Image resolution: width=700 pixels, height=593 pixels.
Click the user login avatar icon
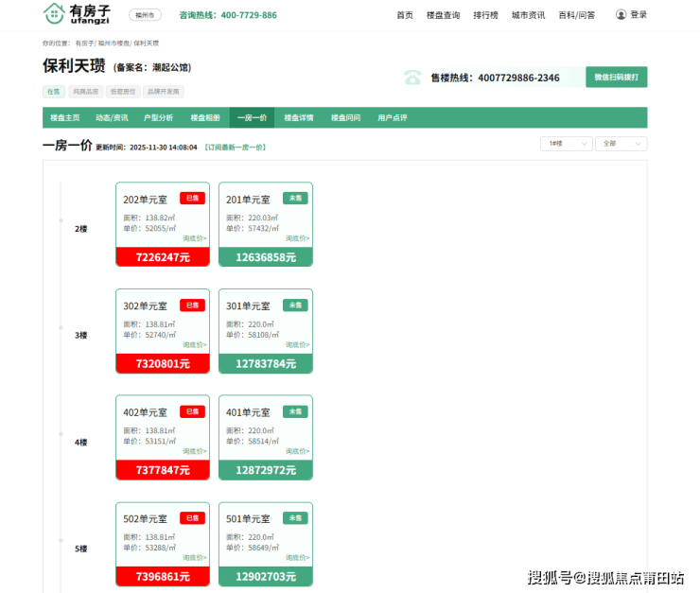pyautogui.click(x=621, y=15)
